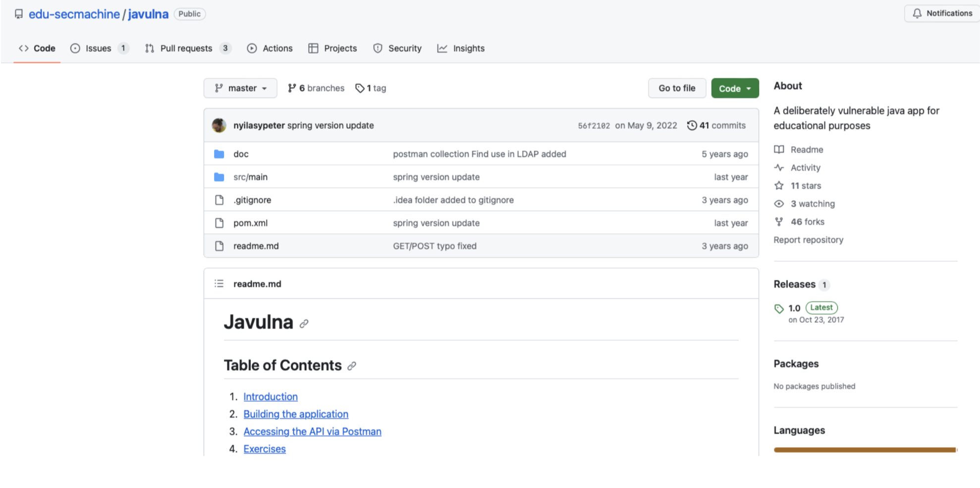Open the Actions tab

[x=270, y=48]
